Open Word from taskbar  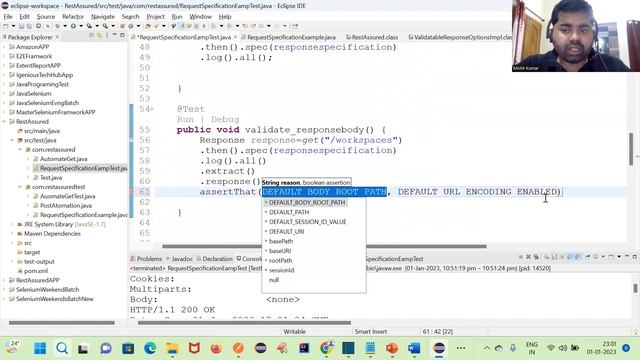coord(414,348)
